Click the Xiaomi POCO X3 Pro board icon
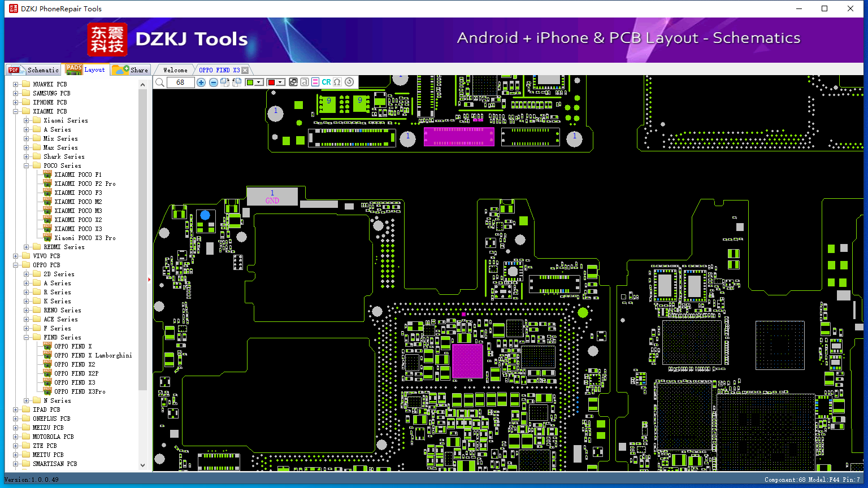Image resolution: width=868 pixels, height=488 pixels. coord(47,238)
